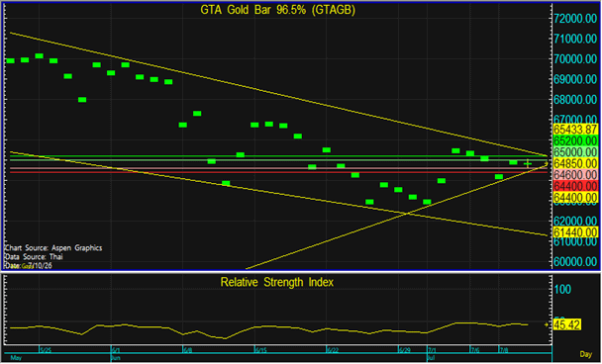Click the Relative Strength Index panel title
The width and height of the screenshot is (602, 364).
[277, 282]
